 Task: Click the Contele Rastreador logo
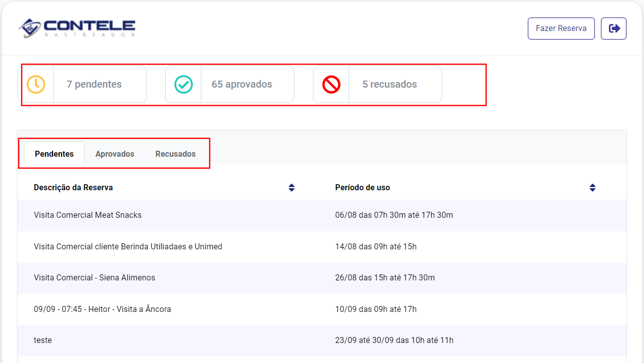click(x=76, y=28)
